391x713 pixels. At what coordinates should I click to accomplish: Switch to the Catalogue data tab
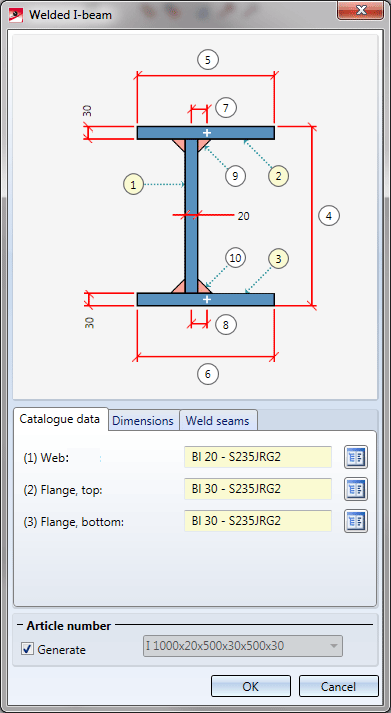(60, 419)
